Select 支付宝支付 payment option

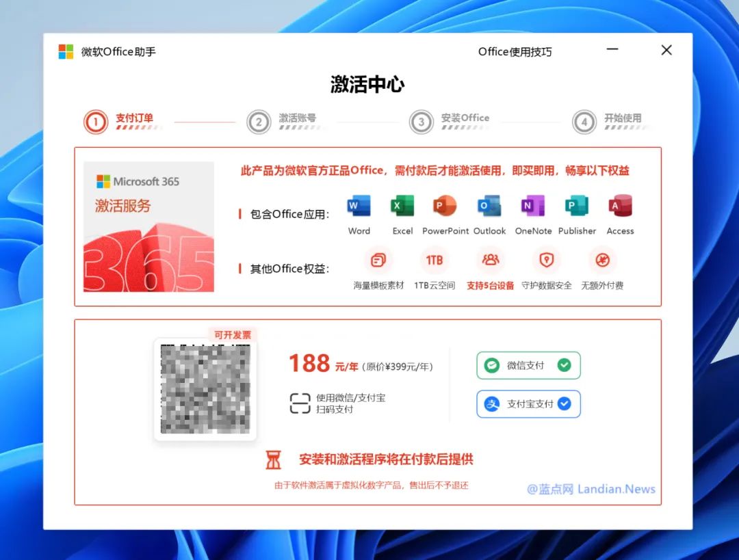coord(528,403)
